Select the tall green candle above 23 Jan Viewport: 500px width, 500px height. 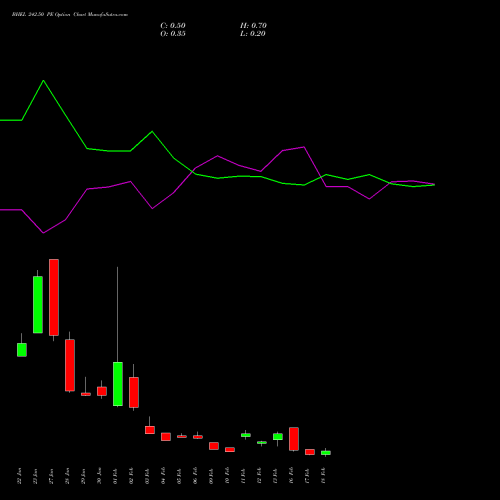point(38,305)
